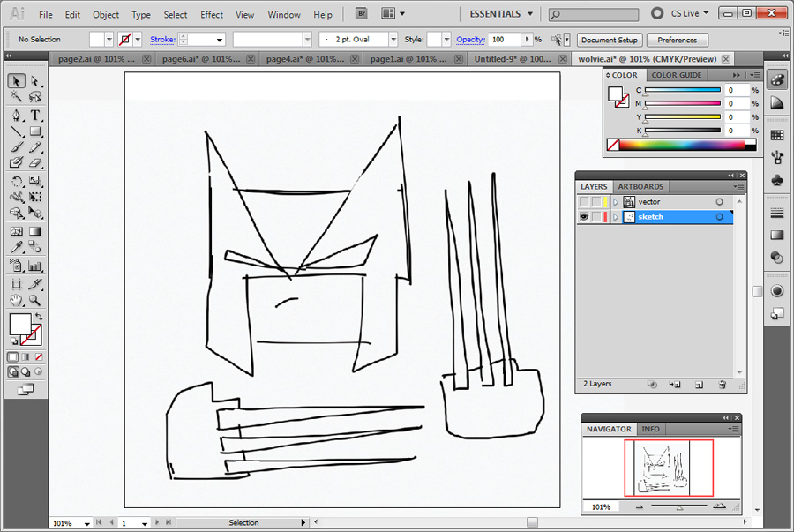Open the Effect menu
The image size is (794, 532).
212,15
